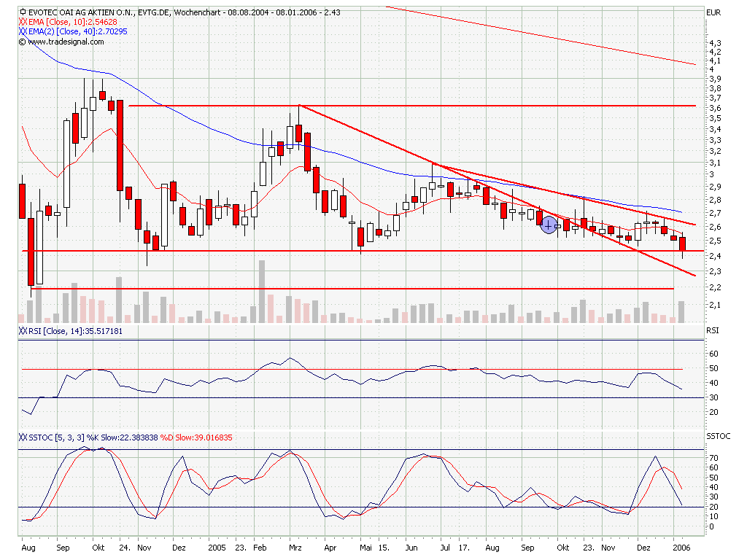This screenshot has width=747, height=560.
Task: Click the 2006 label on the time axis
Action: 680,546
